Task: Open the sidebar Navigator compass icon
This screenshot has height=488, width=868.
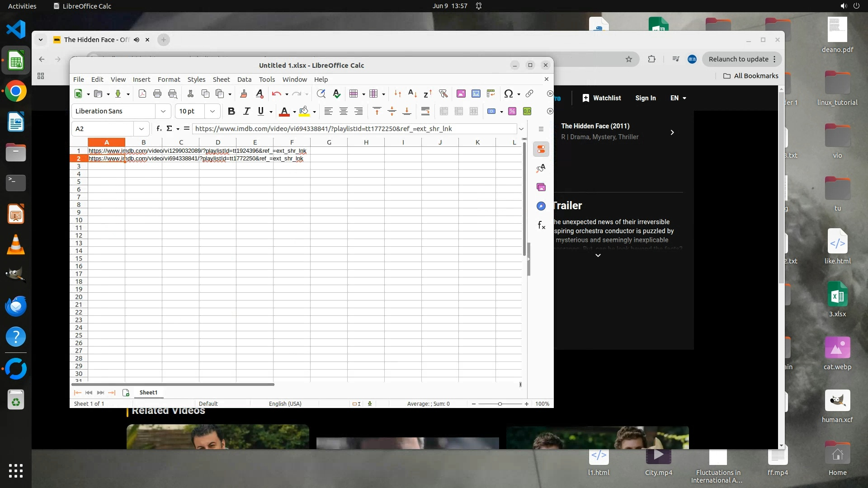Action: [x=541, y=206]
